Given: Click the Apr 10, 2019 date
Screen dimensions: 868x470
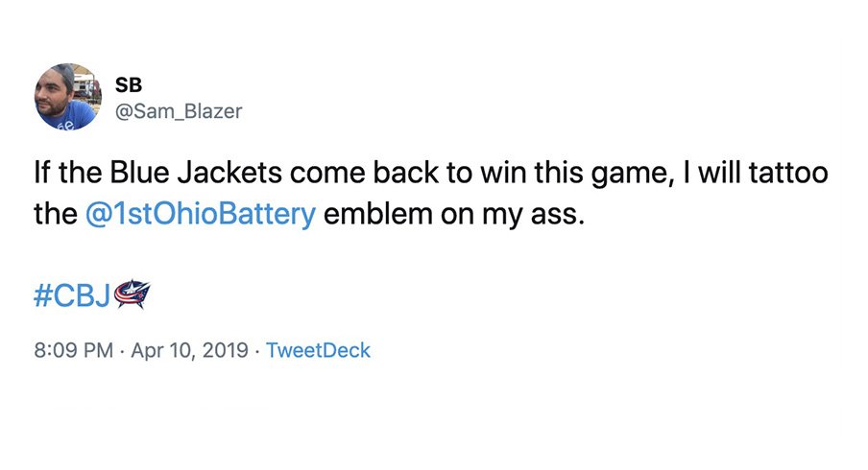Looking at the screenshot, I should click(189, 350).
